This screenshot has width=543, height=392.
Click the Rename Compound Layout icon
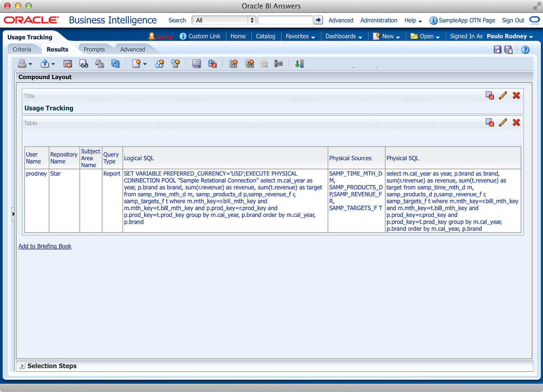click(x=278, y=63)
